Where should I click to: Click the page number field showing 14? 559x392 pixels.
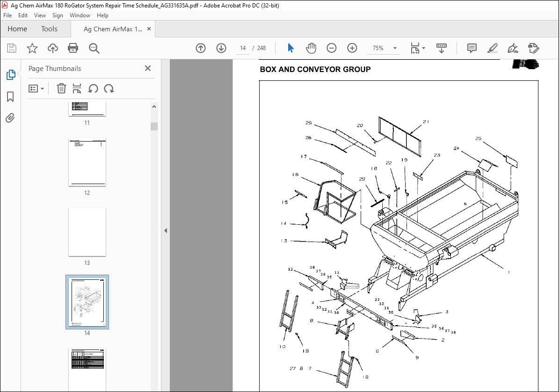click(243, 48)
